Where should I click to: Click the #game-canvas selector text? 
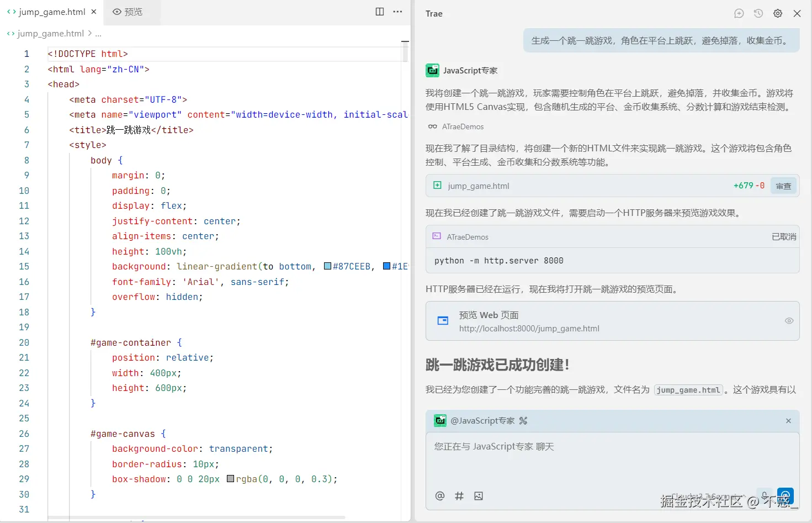tap(123, 434)
